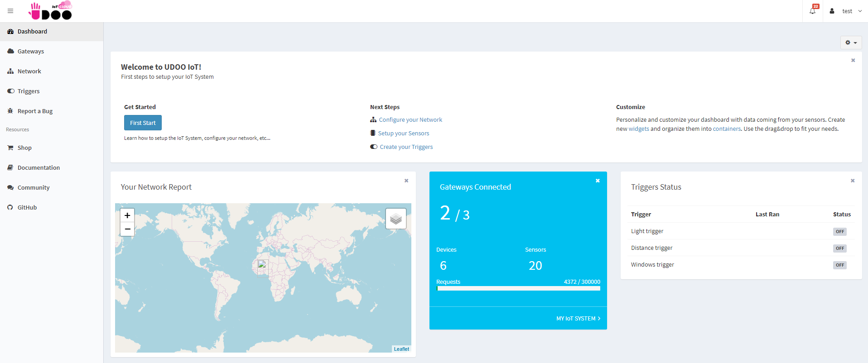Screen dimensions: 868x363
Task: Click the Status column header
Action: tap(842, 214)
